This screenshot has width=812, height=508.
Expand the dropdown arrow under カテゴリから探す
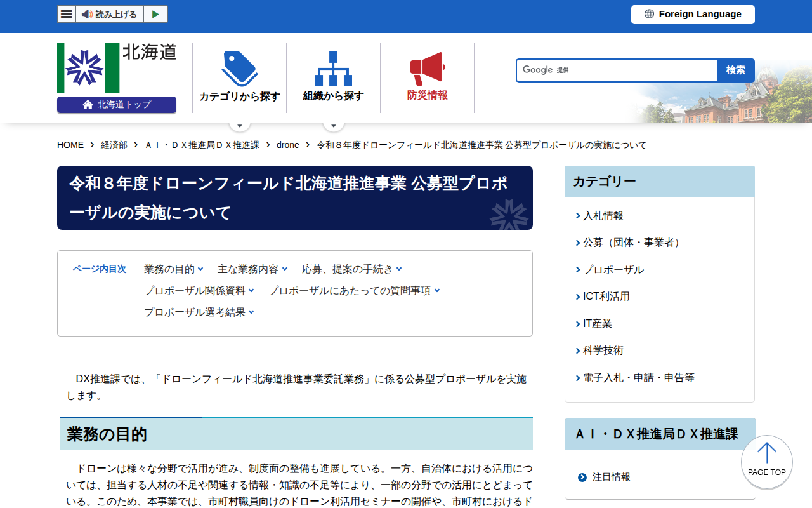click(x=240, y=124)
